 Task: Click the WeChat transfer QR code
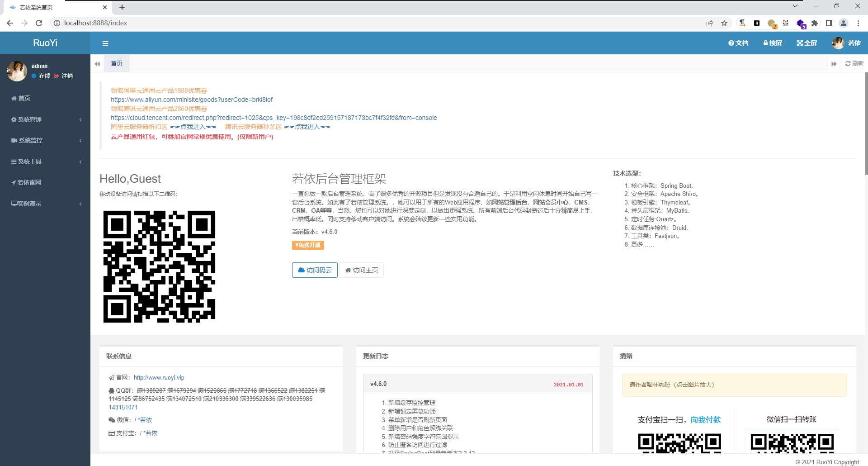pos(792,442)
